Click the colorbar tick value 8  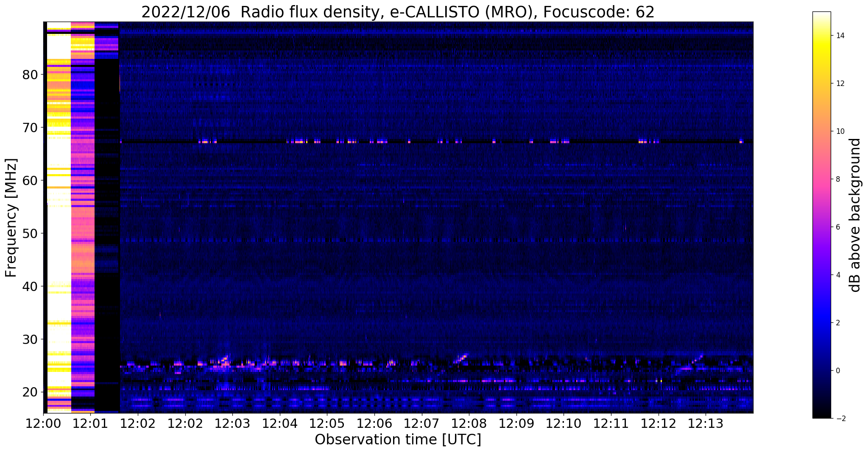click(837, 179)
